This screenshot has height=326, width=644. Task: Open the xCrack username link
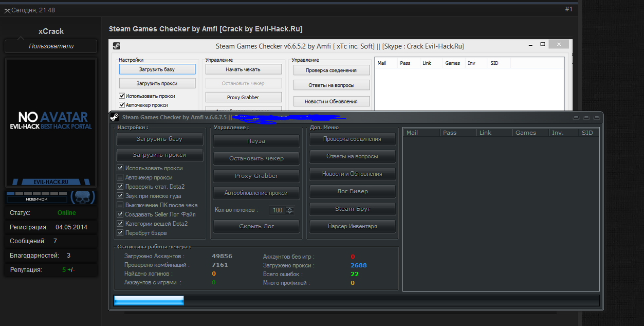coord(51,31)
